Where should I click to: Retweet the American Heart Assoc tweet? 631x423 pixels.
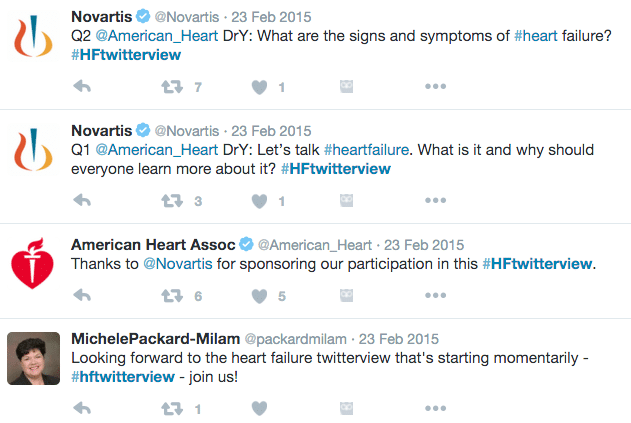point(172,296)
